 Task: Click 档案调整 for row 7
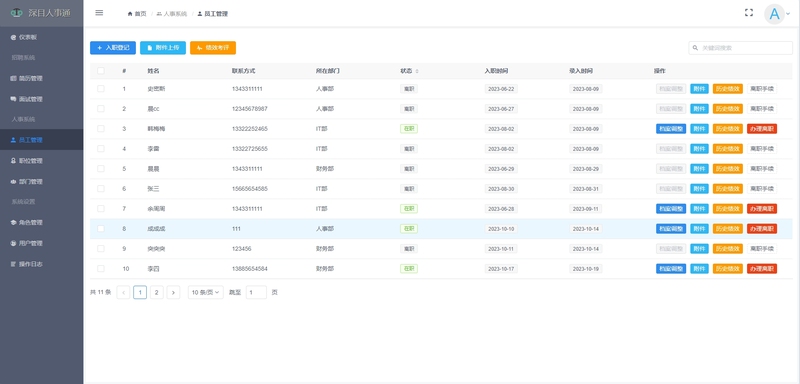[x=671, y=209]
